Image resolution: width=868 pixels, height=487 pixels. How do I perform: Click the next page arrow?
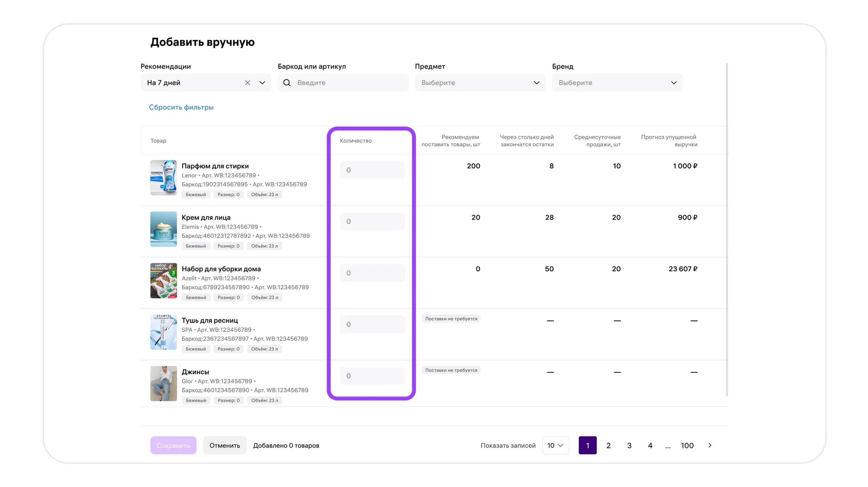[x=710, y=446]
